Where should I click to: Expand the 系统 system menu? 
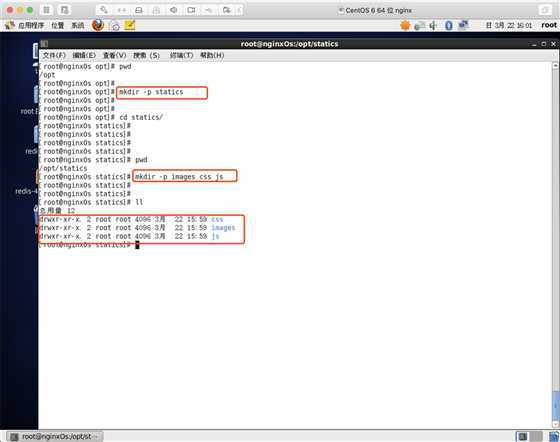tap(78, 25)
